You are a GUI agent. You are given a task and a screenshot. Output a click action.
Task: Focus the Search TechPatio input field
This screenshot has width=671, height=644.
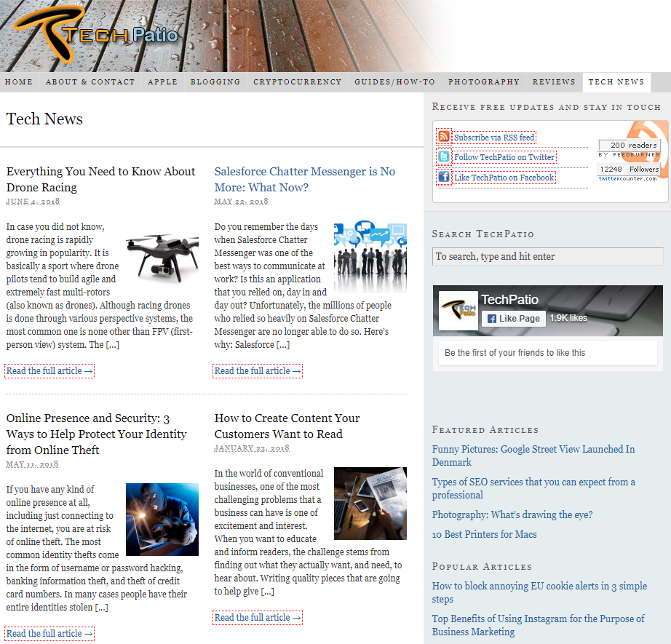click(548, 256)
